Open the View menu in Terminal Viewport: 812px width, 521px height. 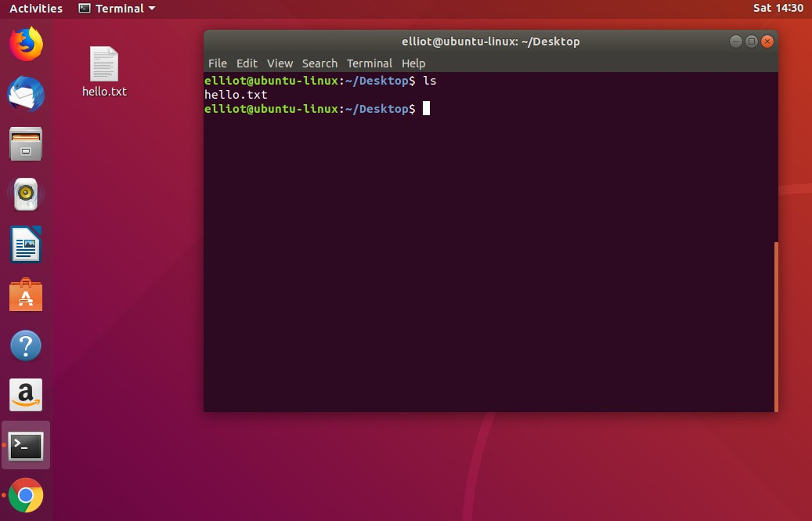(280, 63)
